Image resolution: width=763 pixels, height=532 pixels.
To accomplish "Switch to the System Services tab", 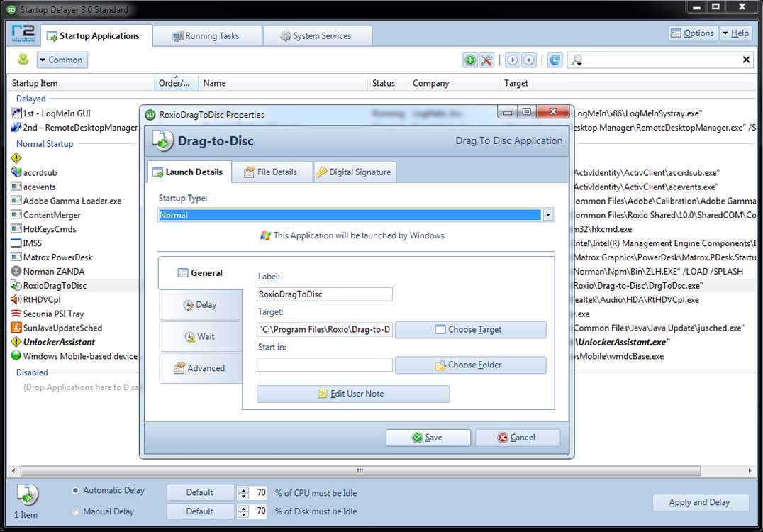I will coord(318,36).
